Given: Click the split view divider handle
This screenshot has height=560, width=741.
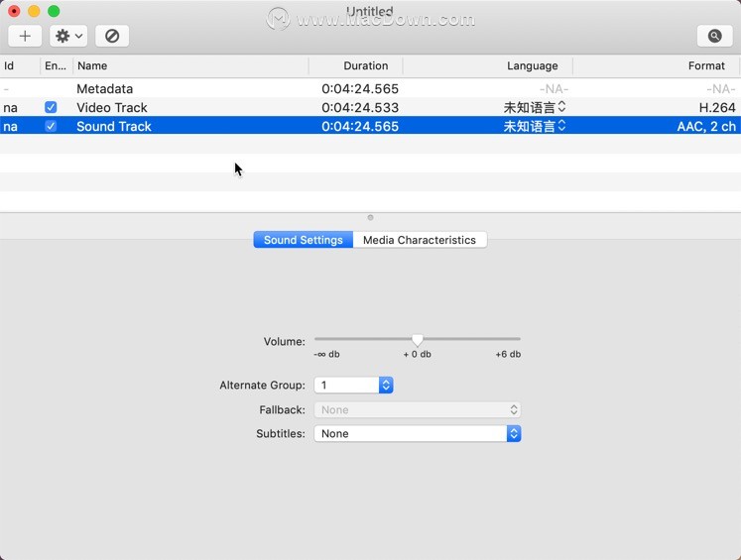Looking at the screenshot, I should [x=370, y=217].
